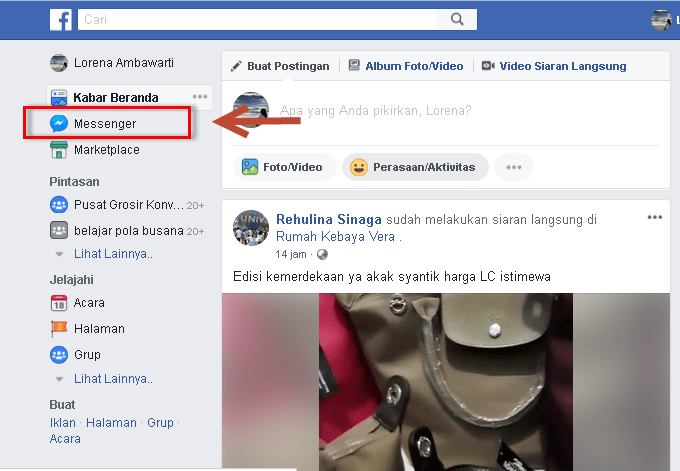
Task: Open Marketplace from sidebar
Action: (107, 150)
